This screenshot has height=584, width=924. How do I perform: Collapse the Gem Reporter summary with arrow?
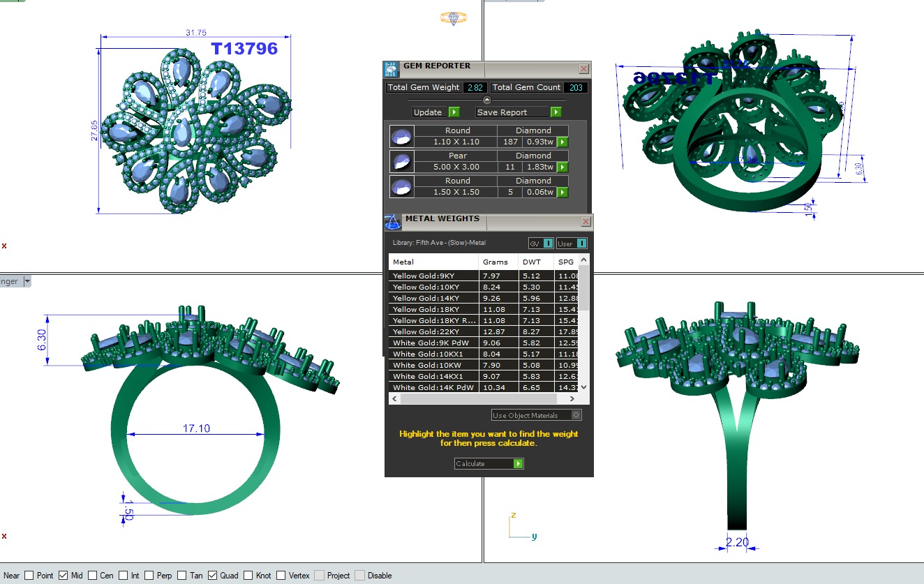click(487, 100)
